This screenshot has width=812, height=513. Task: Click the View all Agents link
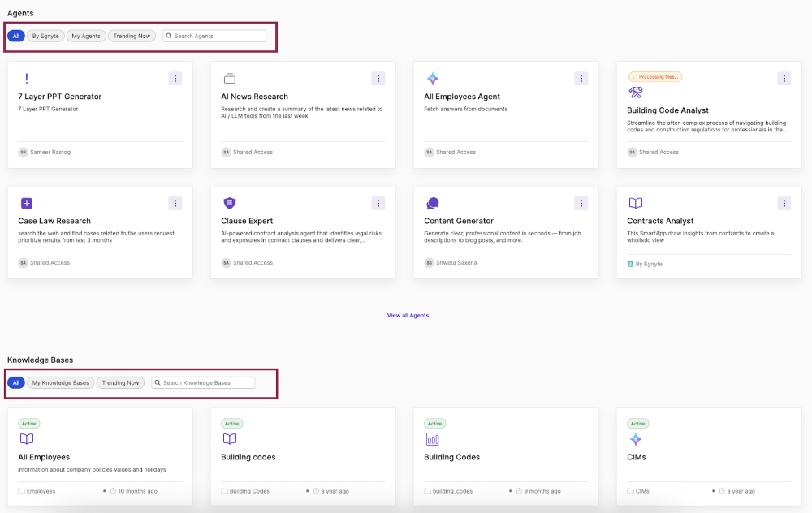pos(408,315)
